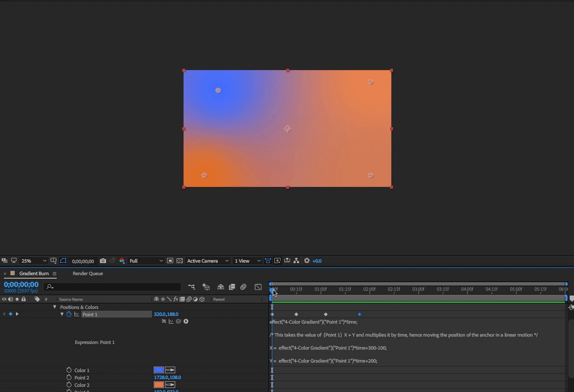
Task: Include Point 1 in graph editor set
Action: 77,314
